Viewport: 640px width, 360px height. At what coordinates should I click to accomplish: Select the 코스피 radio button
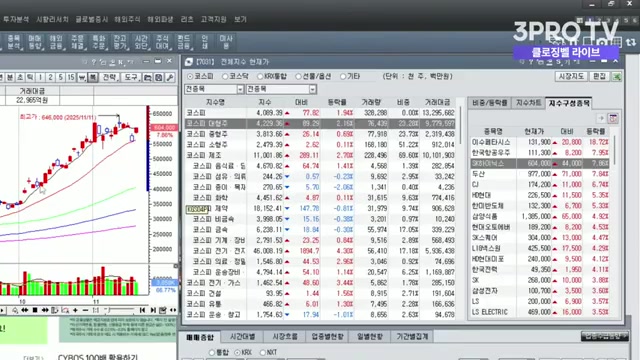point(190,76)
